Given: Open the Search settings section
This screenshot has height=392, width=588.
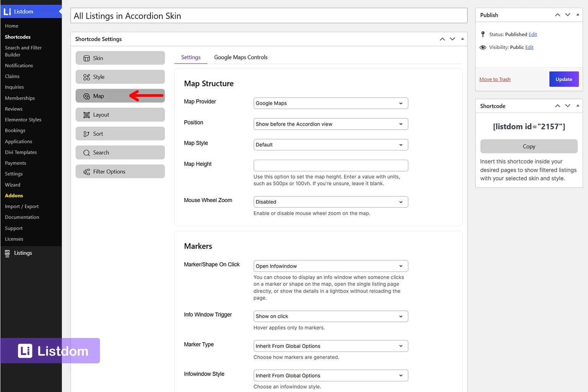Looking at the screenshot, I should click(120, 152).
